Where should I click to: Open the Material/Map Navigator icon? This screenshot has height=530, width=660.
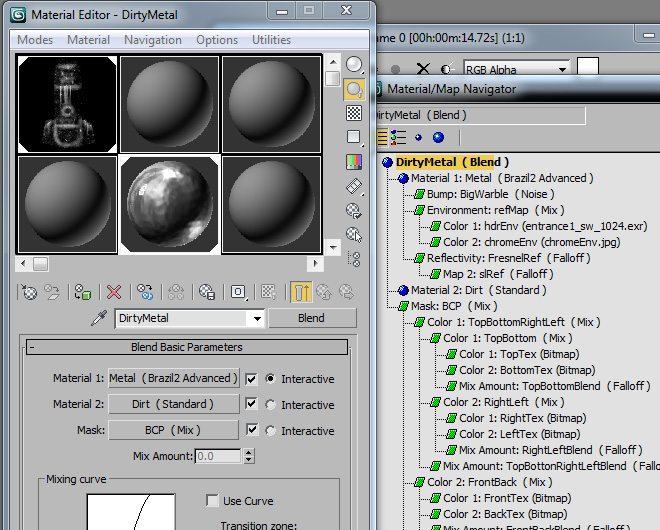pyautogui.click(x=355, y=259)
